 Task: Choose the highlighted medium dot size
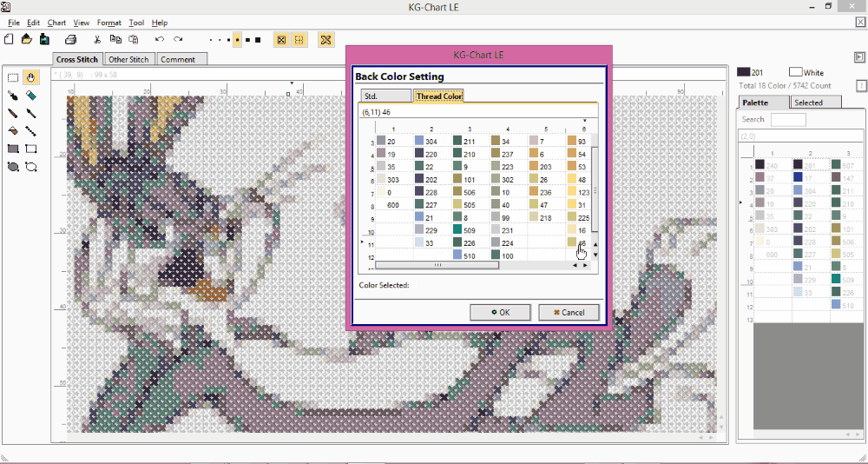[x=238, y=40]
